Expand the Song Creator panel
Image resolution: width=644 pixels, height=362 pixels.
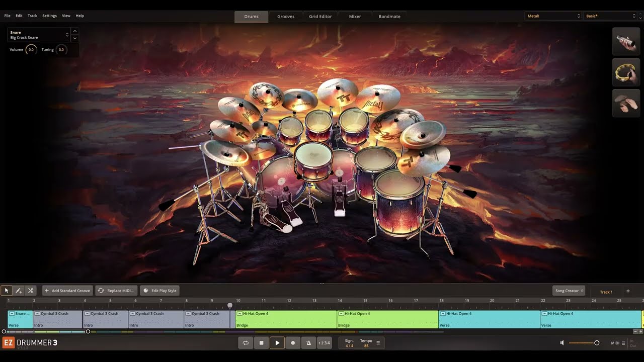(x=569, y=291)
